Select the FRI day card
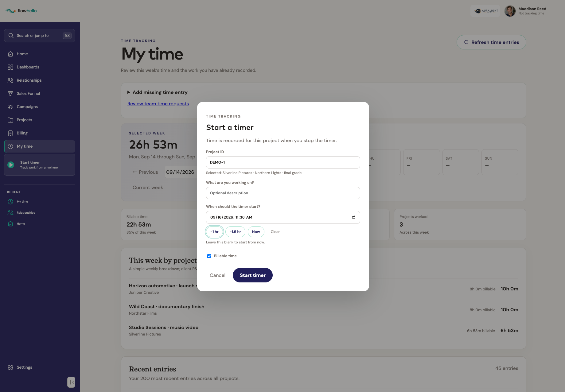 pos(421,162)
